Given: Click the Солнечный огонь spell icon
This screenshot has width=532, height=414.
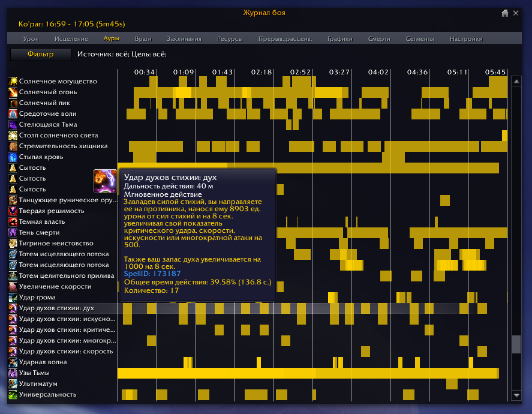Looking at the screenshot, I should pos(13,92).
